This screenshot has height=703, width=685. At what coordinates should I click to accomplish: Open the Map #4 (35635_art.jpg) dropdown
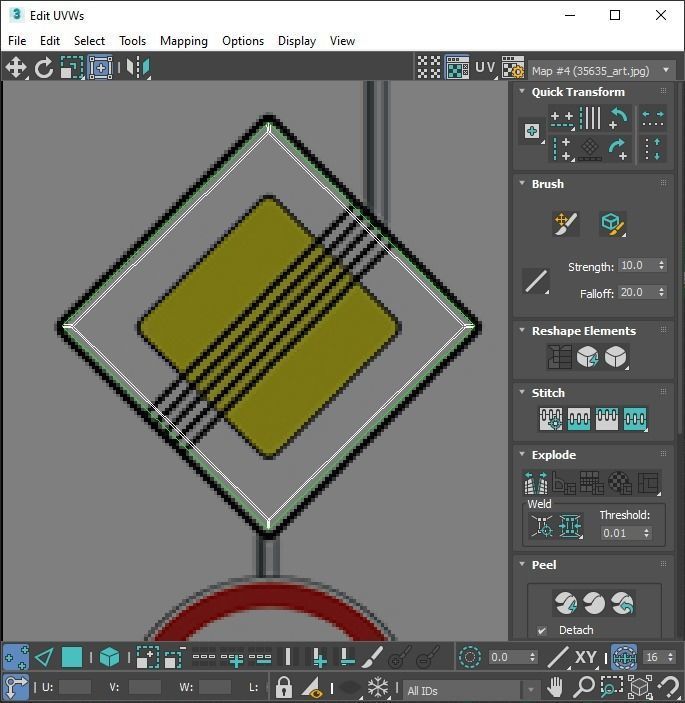pos(602,71)
